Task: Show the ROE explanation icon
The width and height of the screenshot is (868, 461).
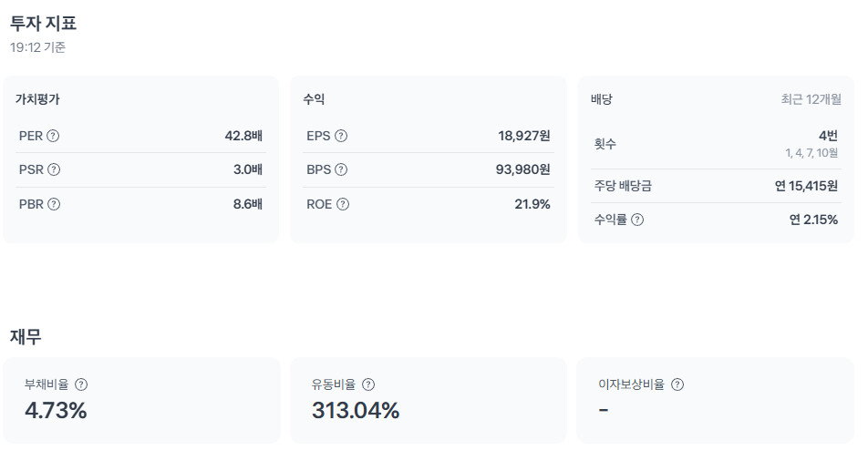Action: click(343, 204)
